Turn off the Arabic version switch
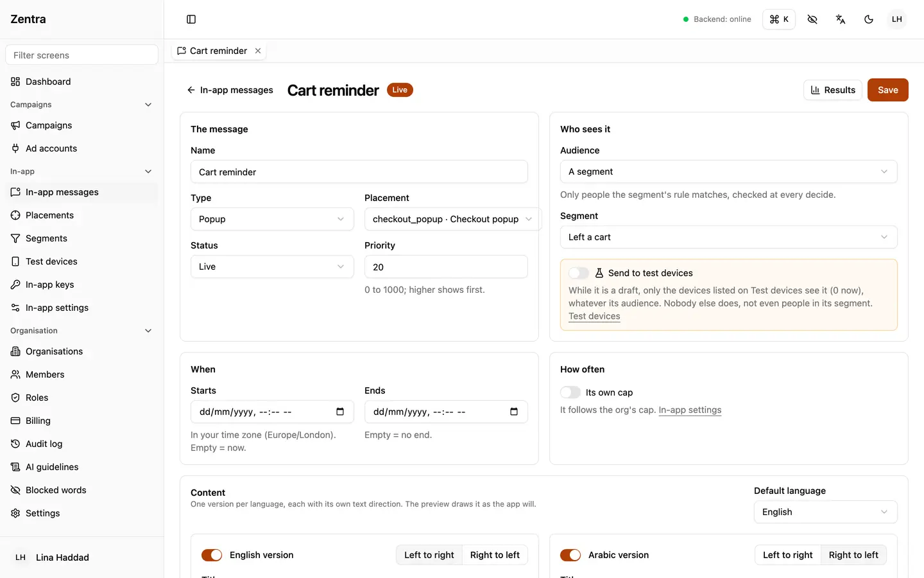Screen dimensions: 924x578 pyautogui.click(x=570, y=555)
